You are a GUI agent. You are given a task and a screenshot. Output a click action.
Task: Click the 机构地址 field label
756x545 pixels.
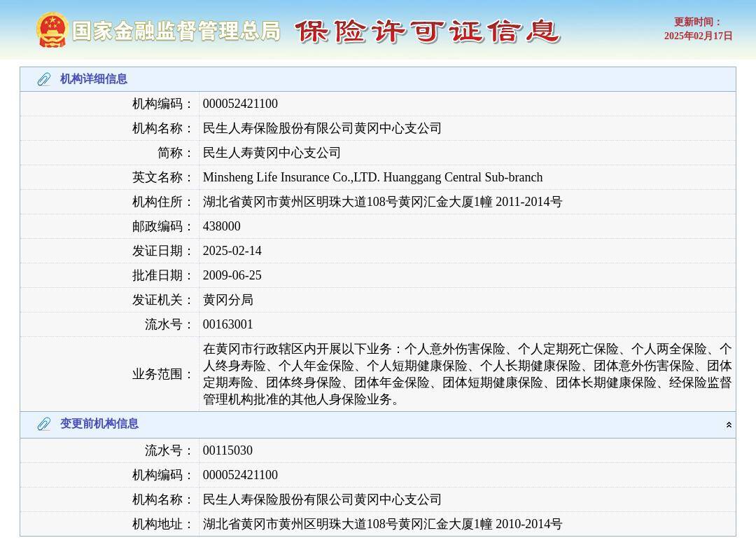(x=162, y=524)
